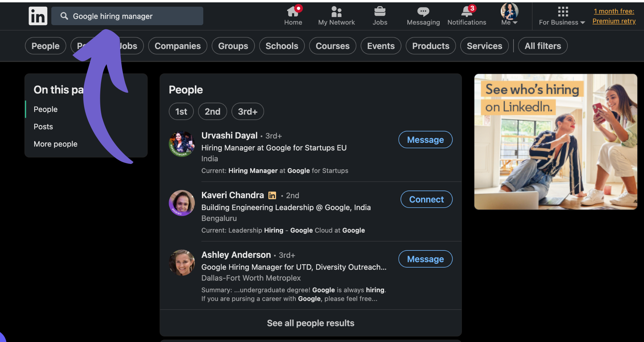Switch to the Companies filter tab

click(x=177, y=46)
